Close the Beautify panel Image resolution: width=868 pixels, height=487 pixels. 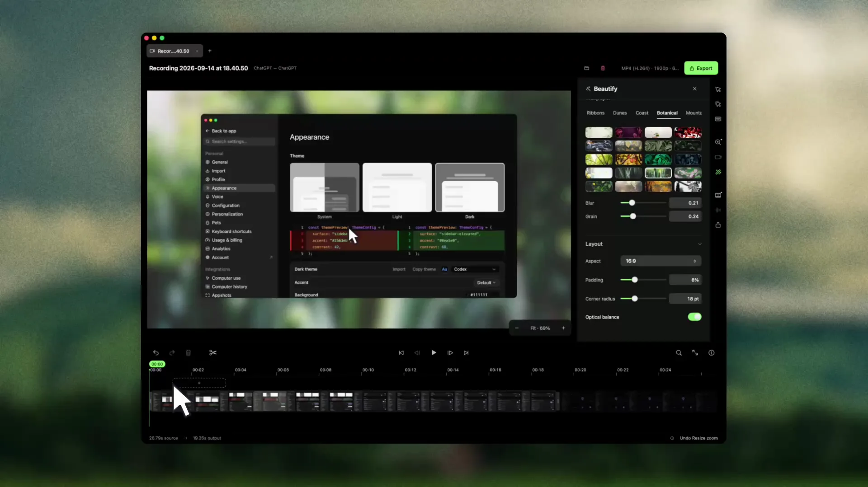coord(695,89)
